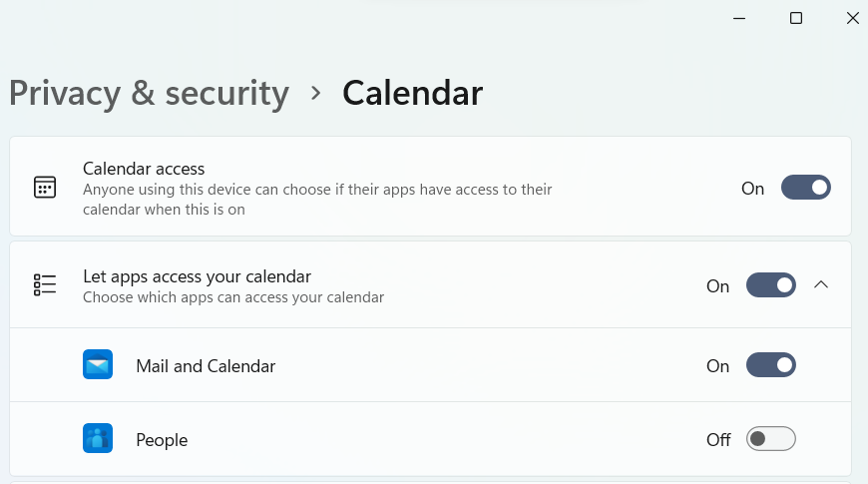Collapse the Let apps access your calendar section
The image size is (868, 484).
coord(821,285)
